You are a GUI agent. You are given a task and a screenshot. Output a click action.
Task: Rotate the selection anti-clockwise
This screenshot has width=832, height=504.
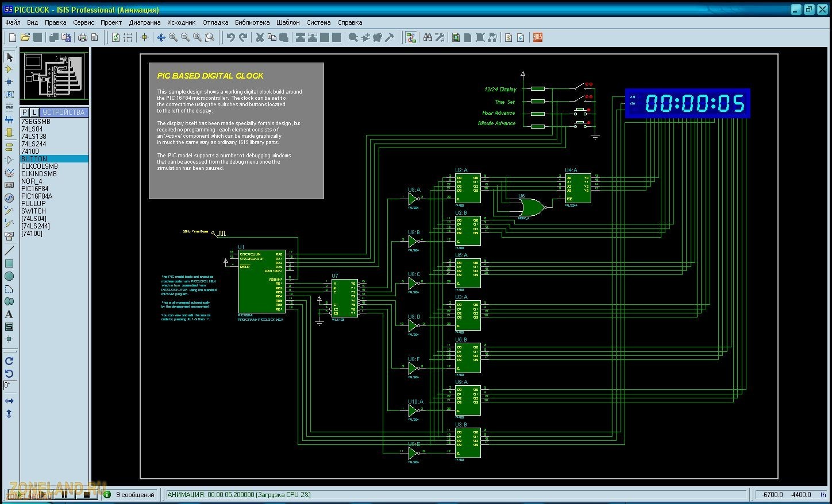(x=9, y=374)
